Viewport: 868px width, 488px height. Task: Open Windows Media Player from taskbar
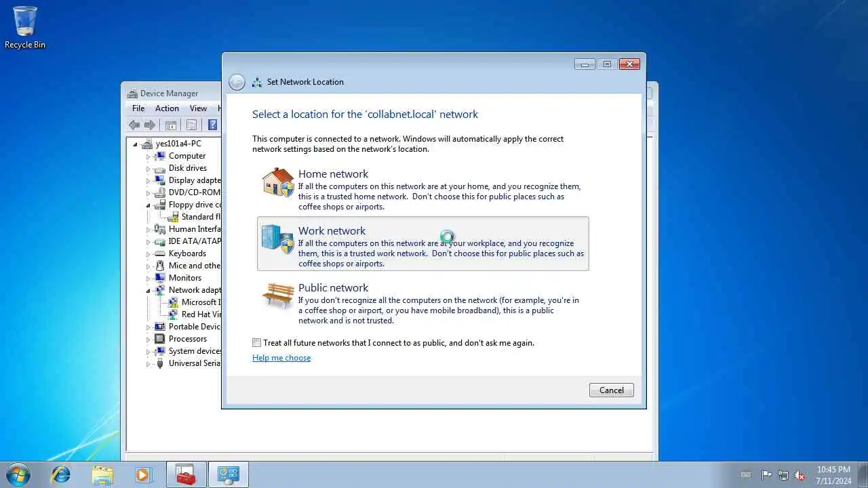point(143,474)
